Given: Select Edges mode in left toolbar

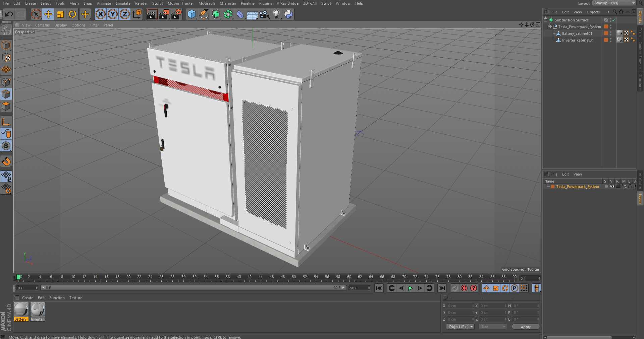Looking at the screenshot, I should coord(6,94).
